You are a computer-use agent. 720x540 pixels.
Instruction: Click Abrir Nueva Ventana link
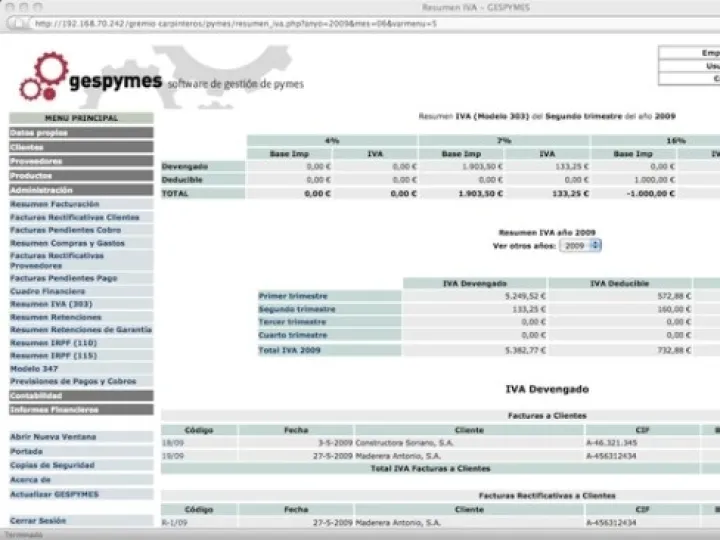click(x=54, y=437)
